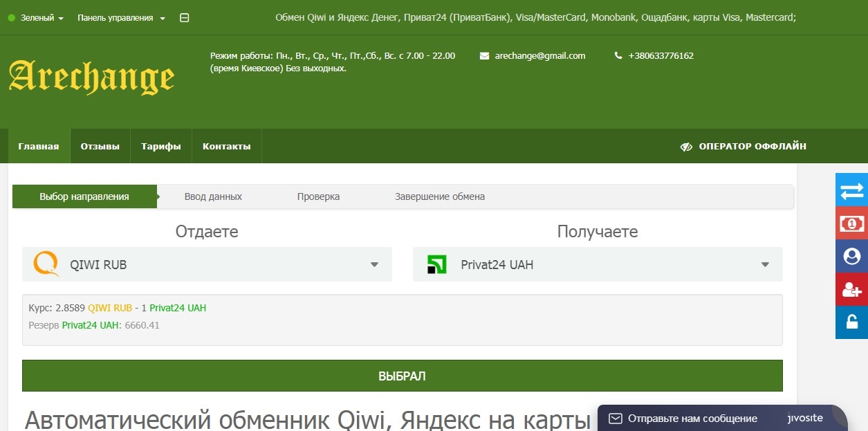Open the Тарифы menu item

coord(161,147)
